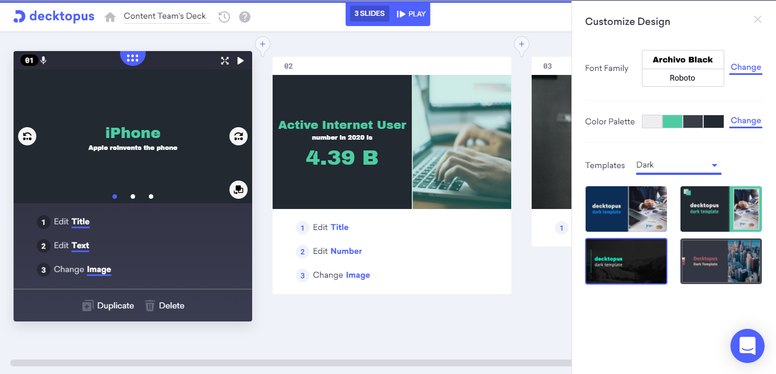Add slide via plus between slides 01 and 02

pyautogui.click(x=262, y=44)
